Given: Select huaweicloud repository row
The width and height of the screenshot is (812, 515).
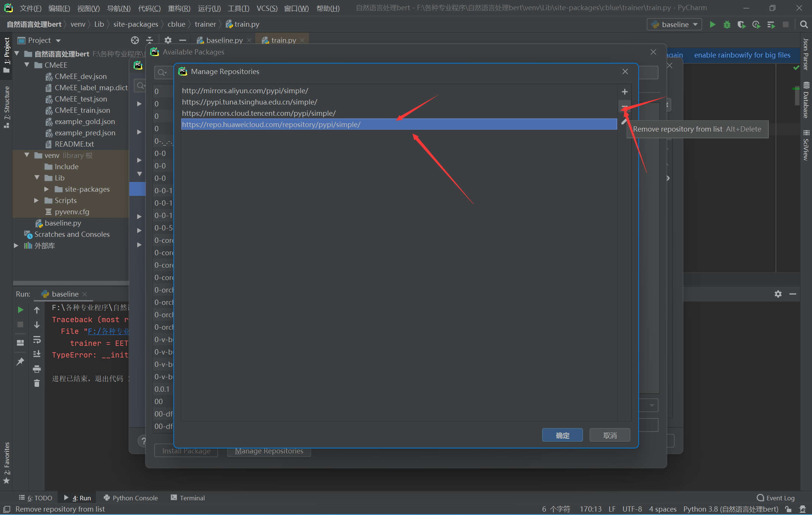Looking at the screenshot, I should click(399, 124).
